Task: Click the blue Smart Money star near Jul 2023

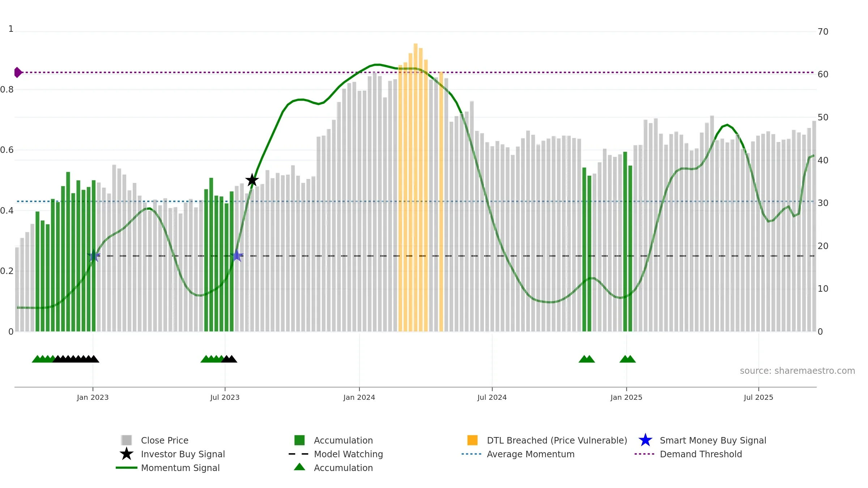Action: click(237, 256)
